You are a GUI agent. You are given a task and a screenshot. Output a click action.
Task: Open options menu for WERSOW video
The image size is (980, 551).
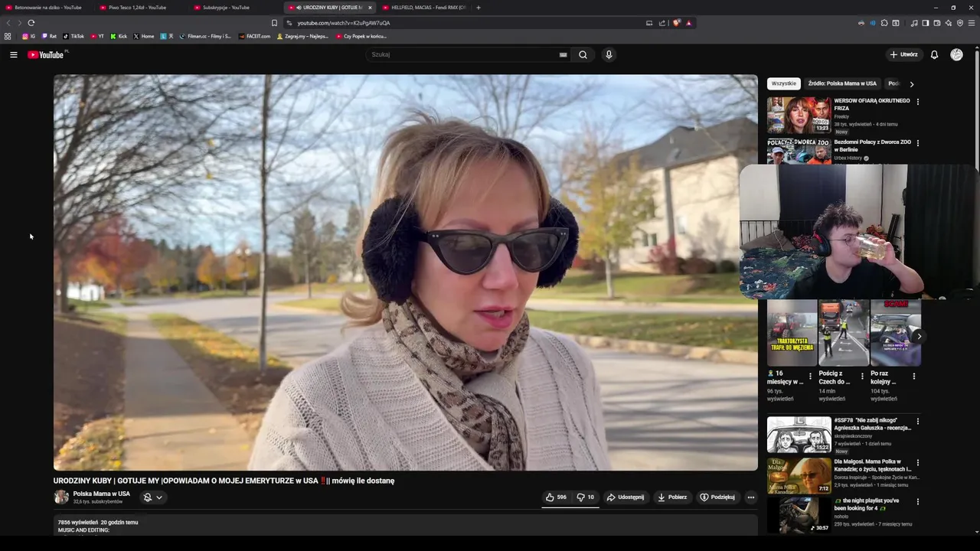tap(918, 101)
